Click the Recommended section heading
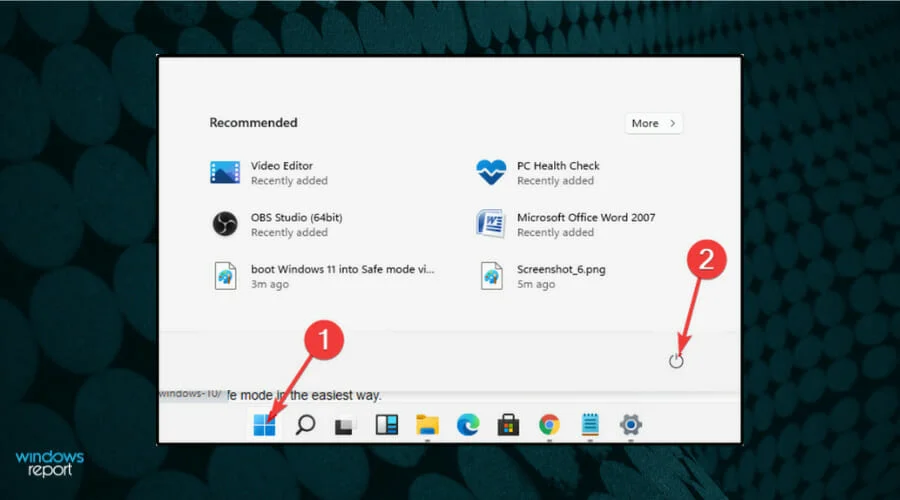Screen dimensions: 900x500 (x=253, y=123)
